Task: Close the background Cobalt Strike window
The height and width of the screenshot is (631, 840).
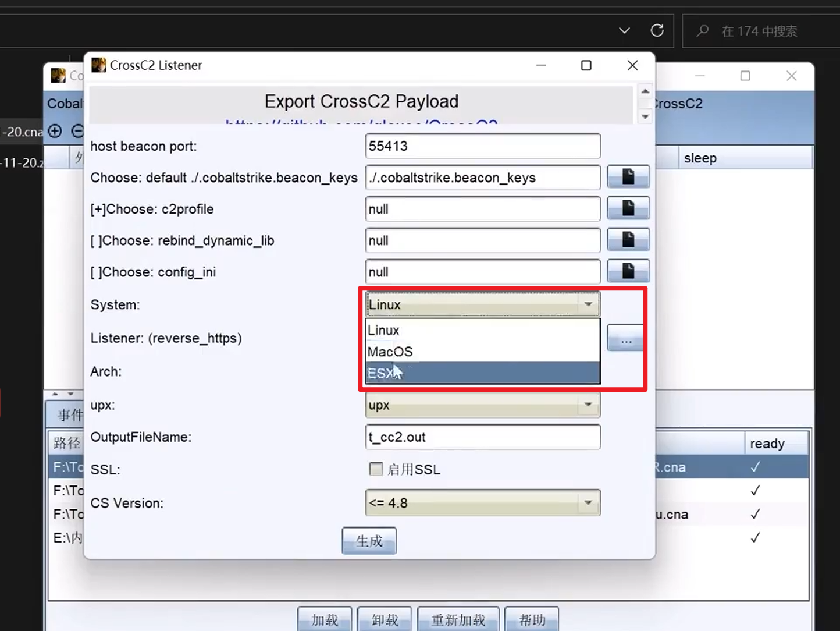Action: click(x=792, y=76)
